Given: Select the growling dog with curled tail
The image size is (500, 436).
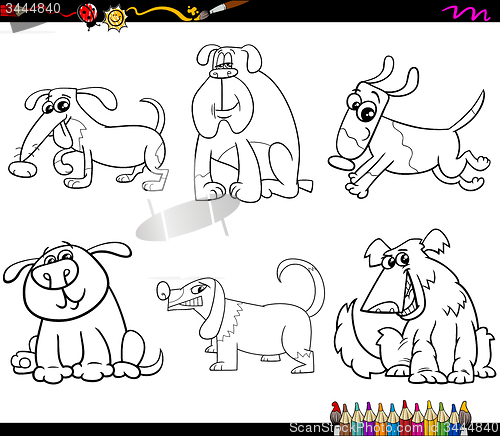Looking at the screenshot, I should (x=241, y=315).
